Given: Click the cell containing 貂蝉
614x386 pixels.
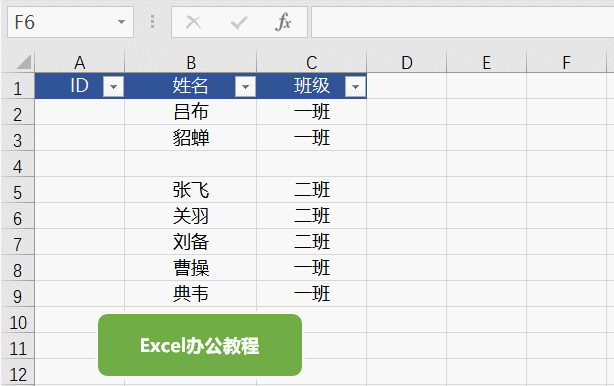Looking at the screenshot, I should [x=191, y=138].
